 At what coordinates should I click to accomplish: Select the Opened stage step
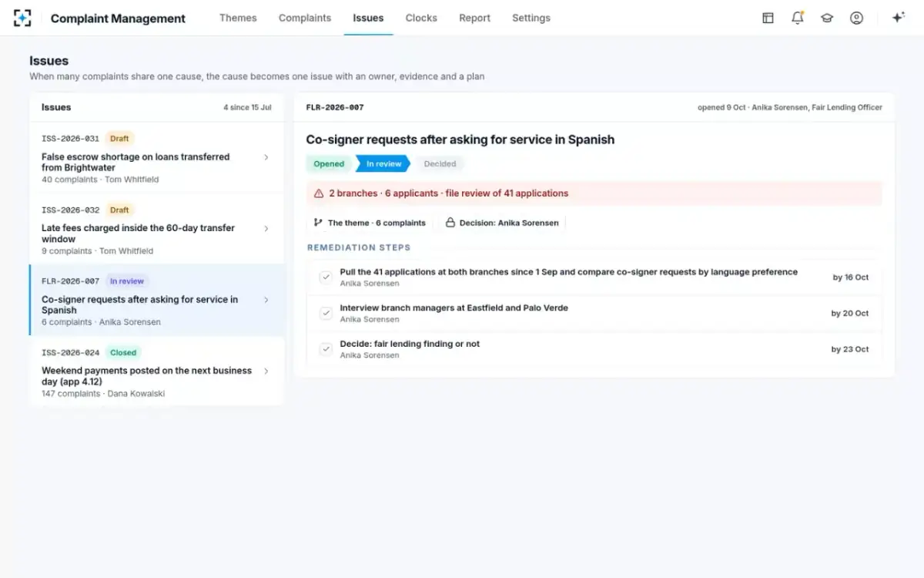pyautogui.click(x=330, y=164)
